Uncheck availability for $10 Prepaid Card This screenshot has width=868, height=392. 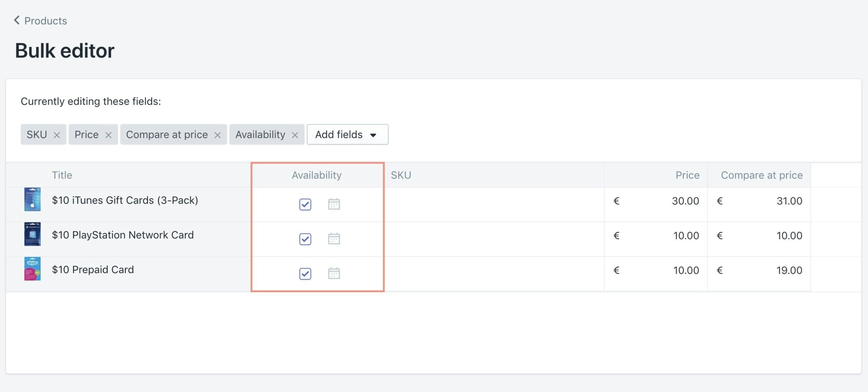point(305,273)
